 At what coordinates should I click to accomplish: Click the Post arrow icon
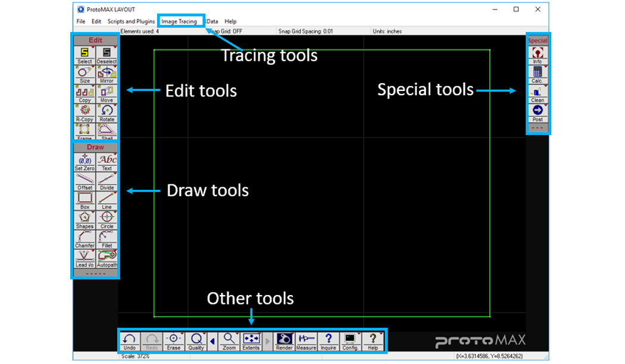point(537,112)
